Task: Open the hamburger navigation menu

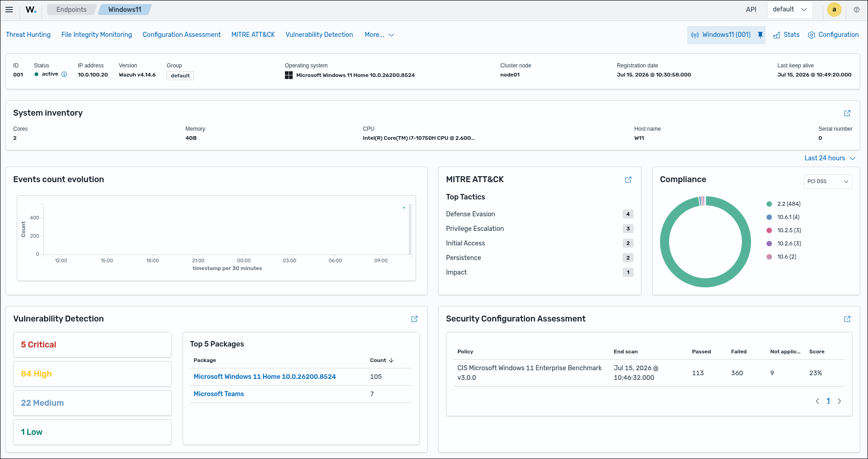Action: point(9,10)
